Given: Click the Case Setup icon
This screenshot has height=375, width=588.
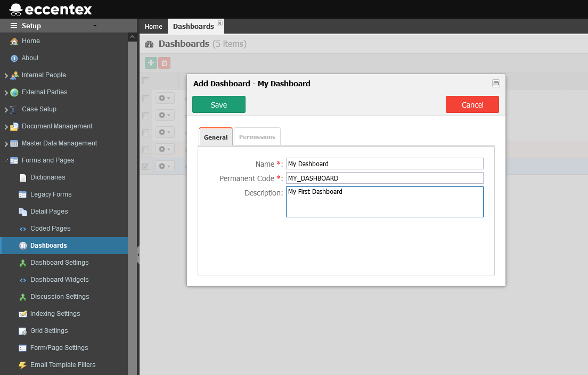Looking at the screenshot, I should (x=14, y=110).
